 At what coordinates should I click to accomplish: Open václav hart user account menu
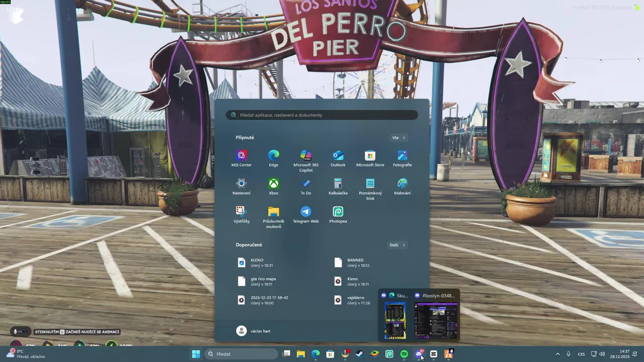point(254,331)
